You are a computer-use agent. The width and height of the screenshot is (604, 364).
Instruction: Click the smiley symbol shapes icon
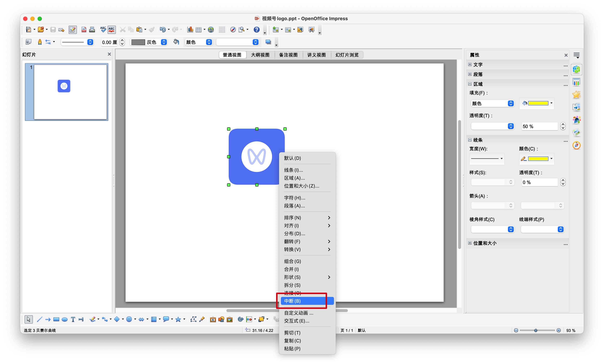(129, 319)
